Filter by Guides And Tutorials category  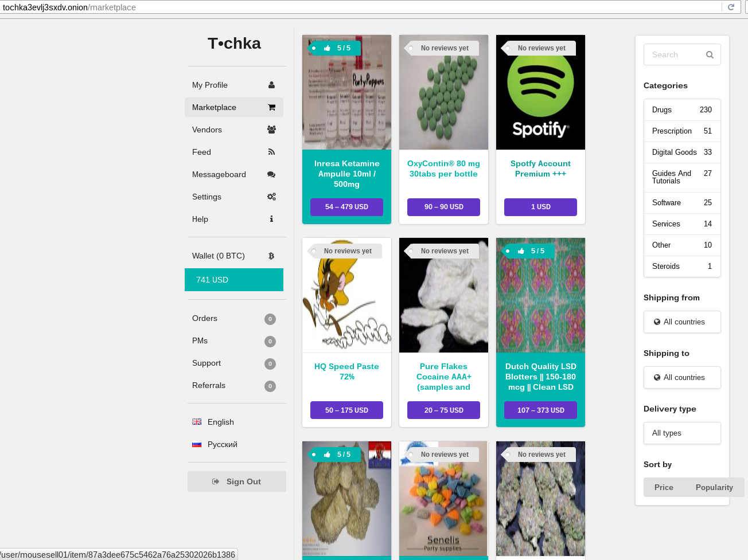682,177
